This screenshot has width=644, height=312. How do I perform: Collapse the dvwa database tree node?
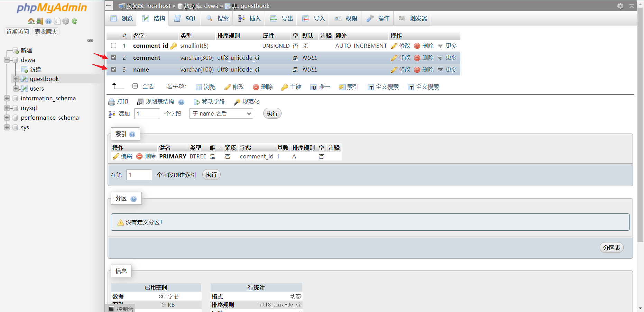7,60
